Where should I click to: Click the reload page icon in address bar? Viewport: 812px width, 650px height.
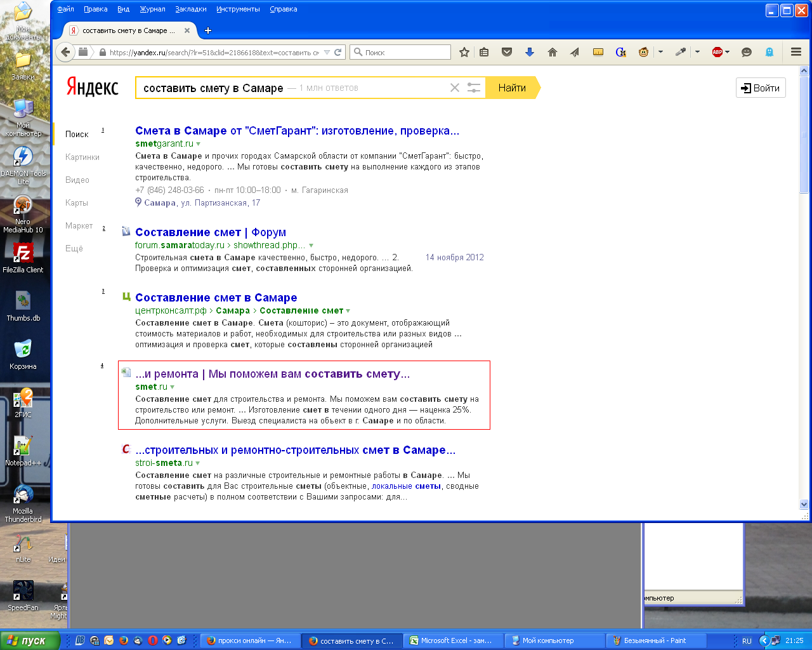(337, 52)
